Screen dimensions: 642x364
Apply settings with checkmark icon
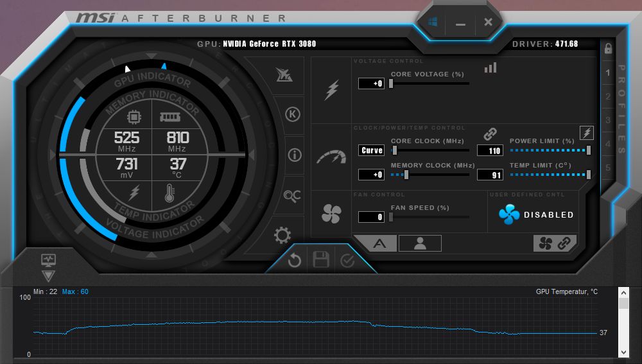(x=347, y=261)
